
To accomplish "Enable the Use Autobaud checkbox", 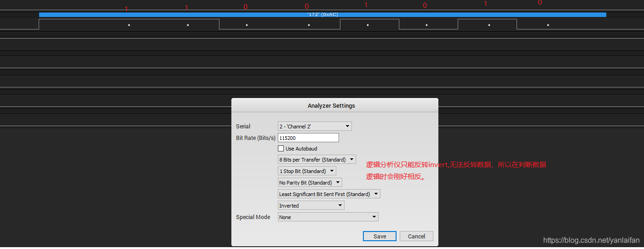I will pyautogui.click(x=281, y=149).
